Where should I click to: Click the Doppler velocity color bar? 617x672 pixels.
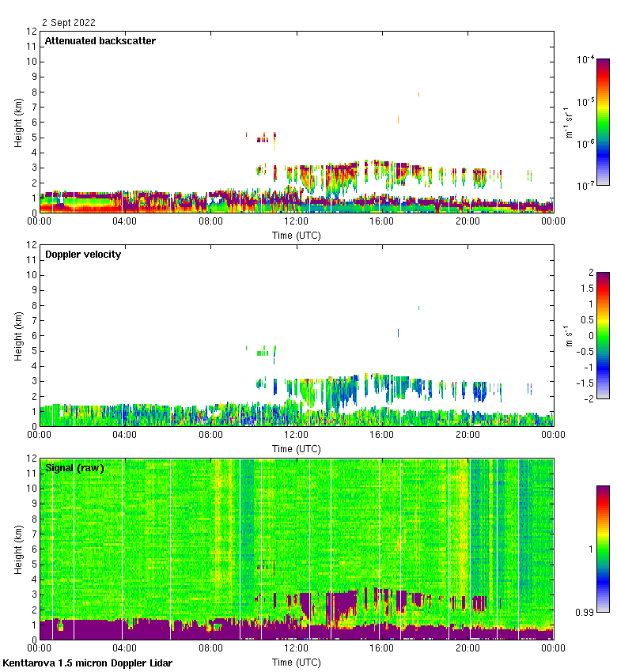[603, 335]
